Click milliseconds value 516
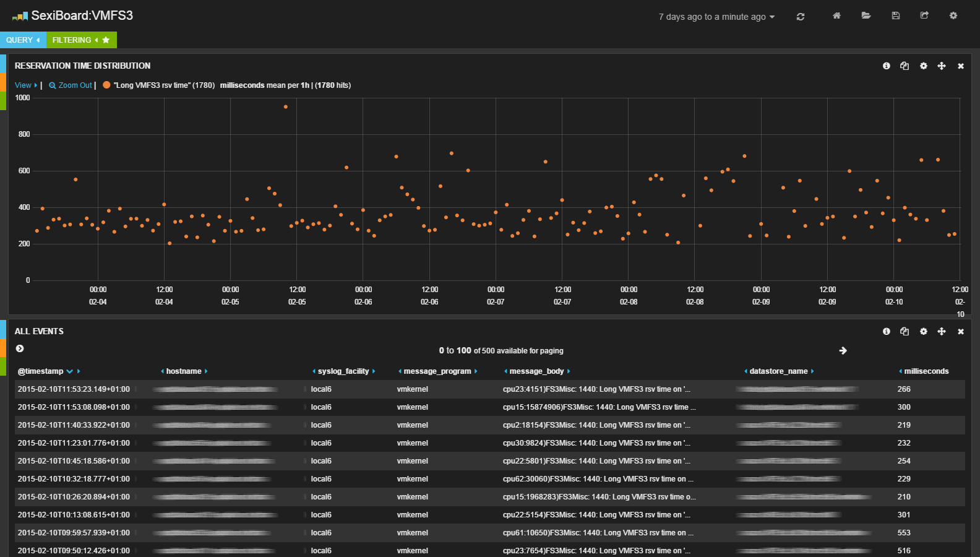This screenshot has height=557, width=980. (904, 551)
